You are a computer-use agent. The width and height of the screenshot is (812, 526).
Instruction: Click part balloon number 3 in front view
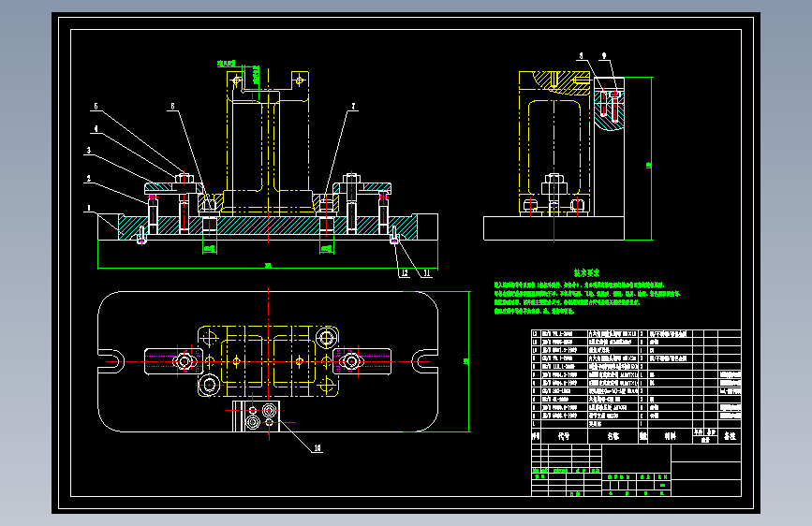tap(89, 150)
